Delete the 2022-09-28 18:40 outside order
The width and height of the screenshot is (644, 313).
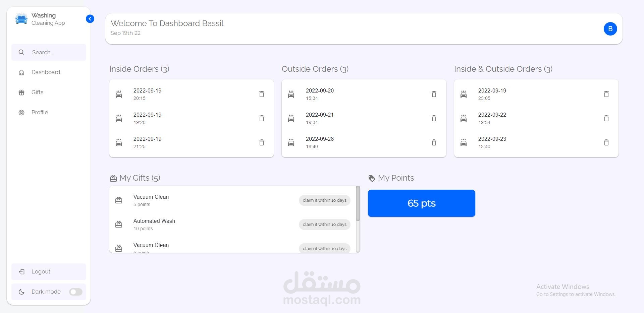point(434,142)
